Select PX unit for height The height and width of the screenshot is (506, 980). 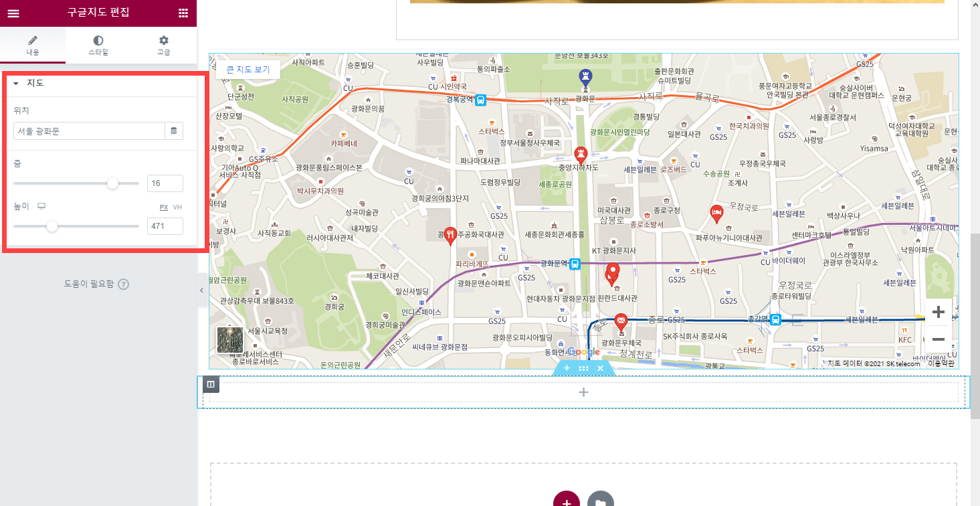[163, 207]
